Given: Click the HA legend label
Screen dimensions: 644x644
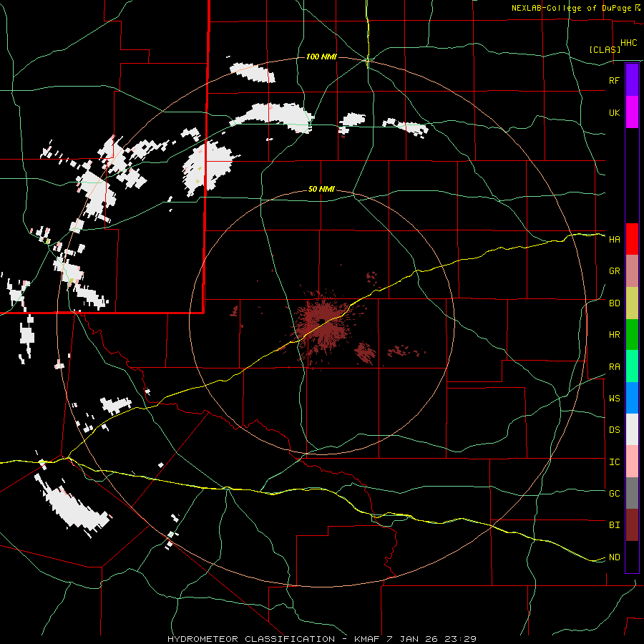Looking at the screenshot, I should point(615,239).
